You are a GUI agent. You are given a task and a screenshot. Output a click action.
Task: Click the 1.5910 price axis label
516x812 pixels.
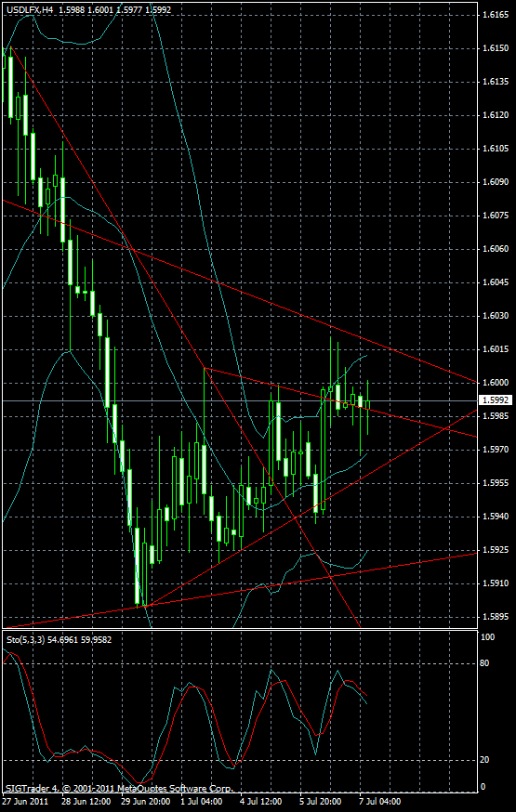click(495, 583)
